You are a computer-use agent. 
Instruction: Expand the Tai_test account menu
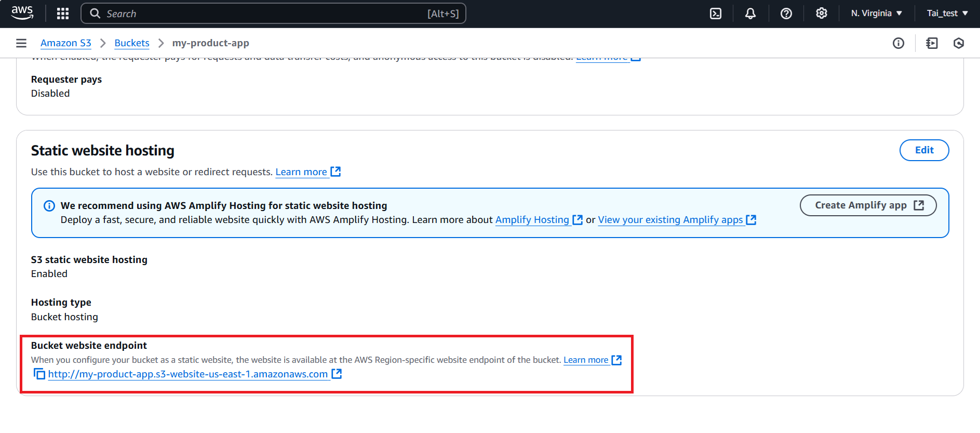pos(947,14)
